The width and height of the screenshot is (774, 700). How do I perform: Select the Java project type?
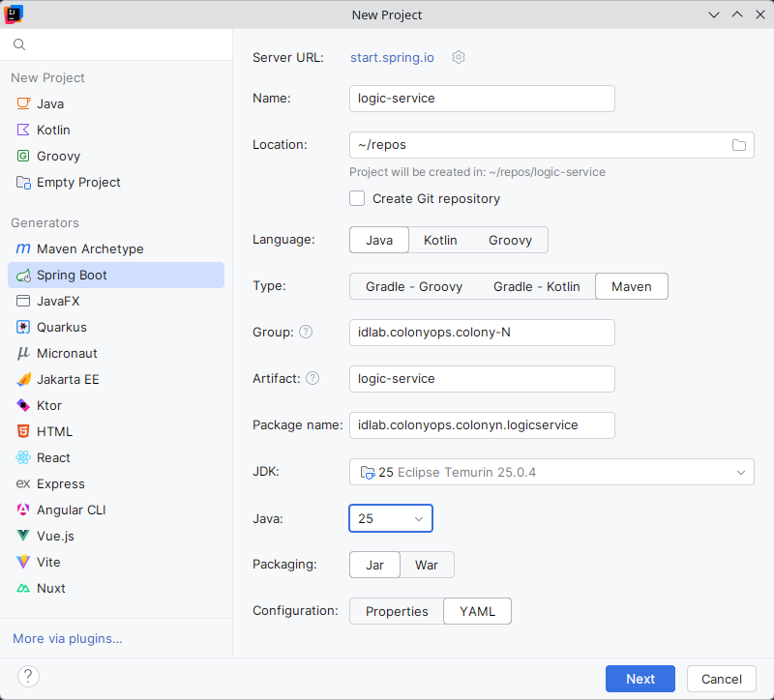coord(116,103)
